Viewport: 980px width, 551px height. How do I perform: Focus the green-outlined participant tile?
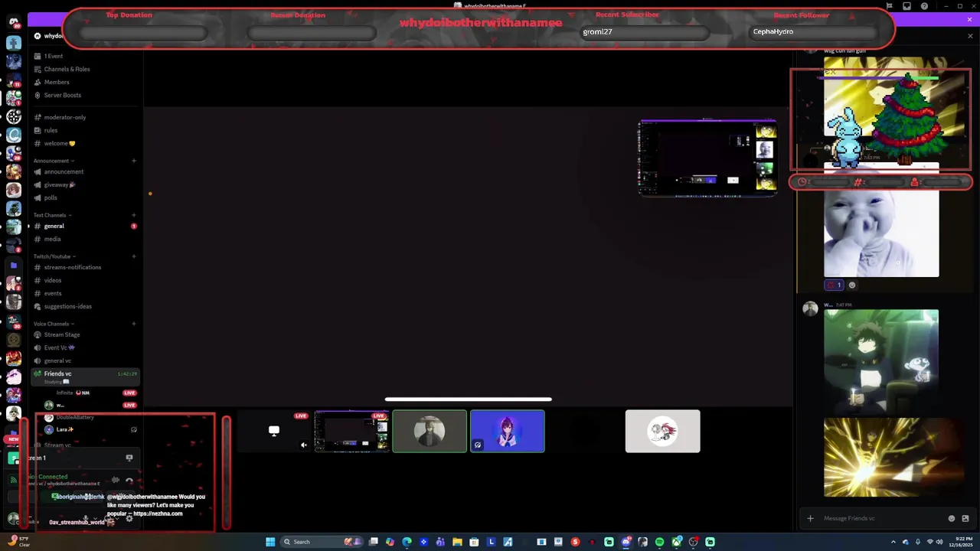click(430, 432)
